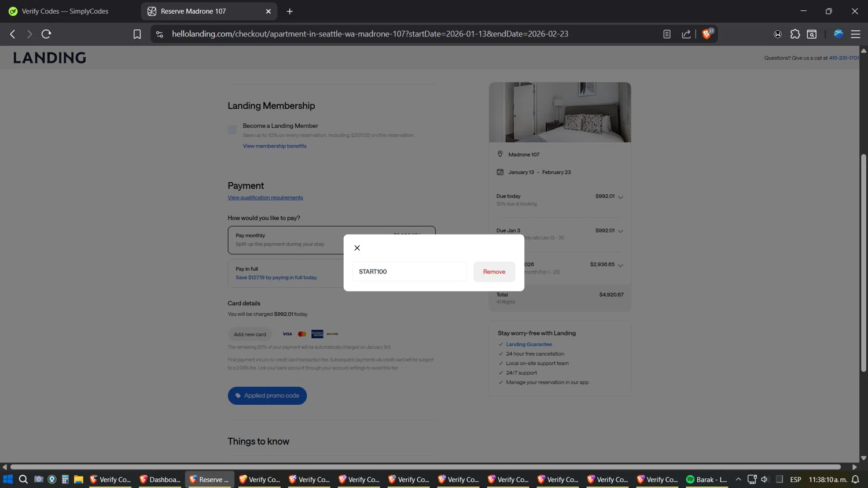Open the Landing Guarantee link
Image resolution: width=868 pixels, height=488 pixels.
(529, 344)
